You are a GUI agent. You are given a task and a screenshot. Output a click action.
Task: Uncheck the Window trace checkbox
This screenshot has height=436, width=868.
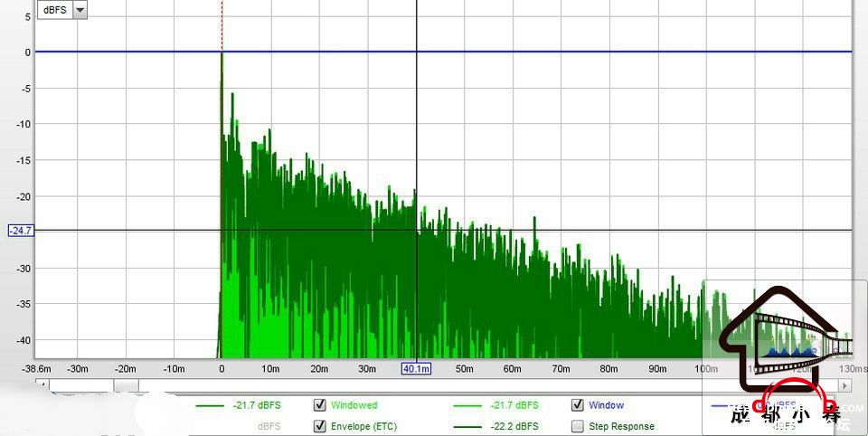click(578, 405)
